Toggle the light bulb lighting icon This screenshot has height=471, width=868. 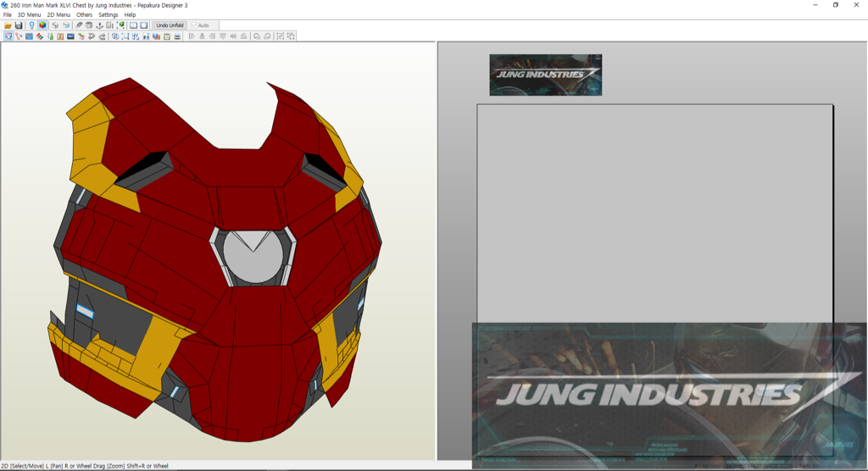click(31, 25)
